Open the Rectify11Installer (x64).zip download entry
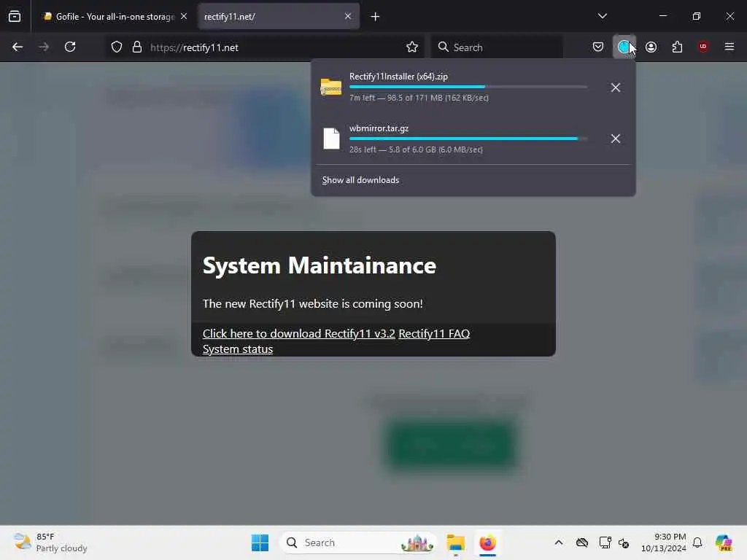This screenshot has height=560, width=747. [458, 87]
